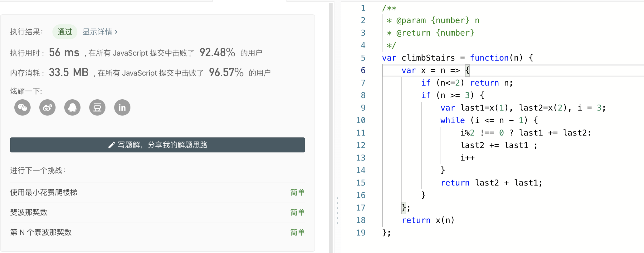Click the 96.57% percentile value
Viewport: 644px width, 253px height.
(x=226, y=72)
